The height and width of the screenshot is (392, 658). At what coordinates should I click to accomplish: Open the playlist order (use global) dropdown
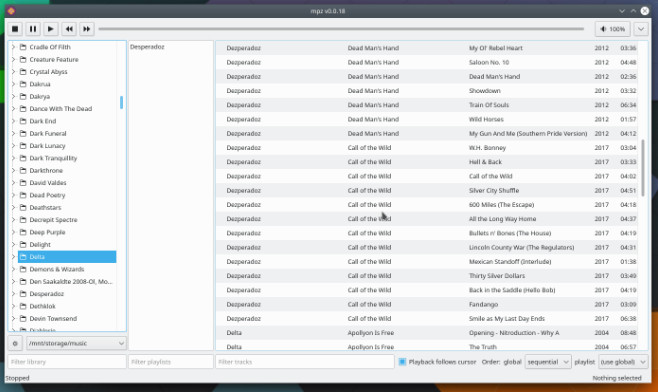(623, 362)
